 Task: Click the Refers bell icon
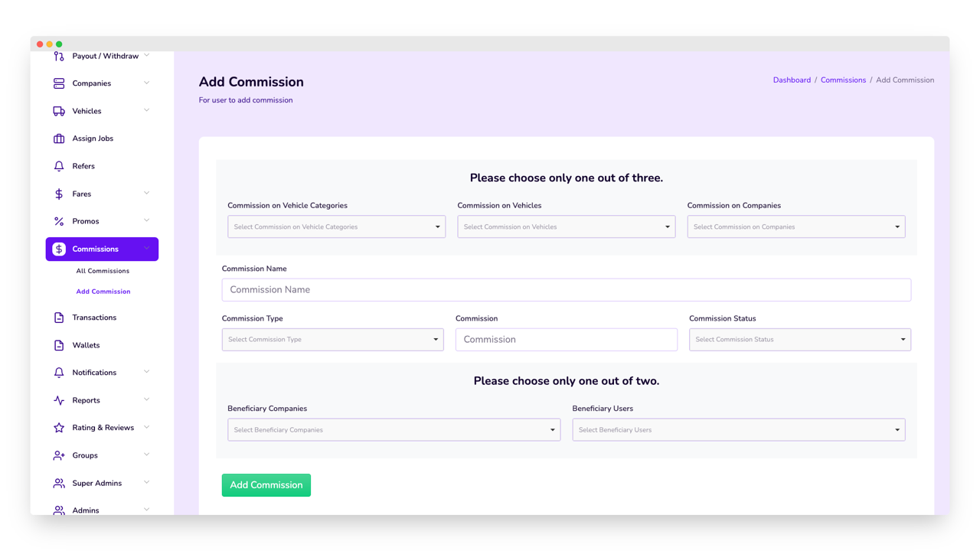coord(59,166)
